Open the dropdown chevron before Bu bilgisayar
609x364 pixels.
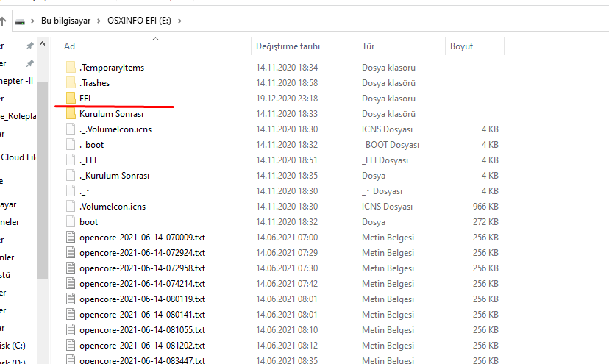coord(34,21)
